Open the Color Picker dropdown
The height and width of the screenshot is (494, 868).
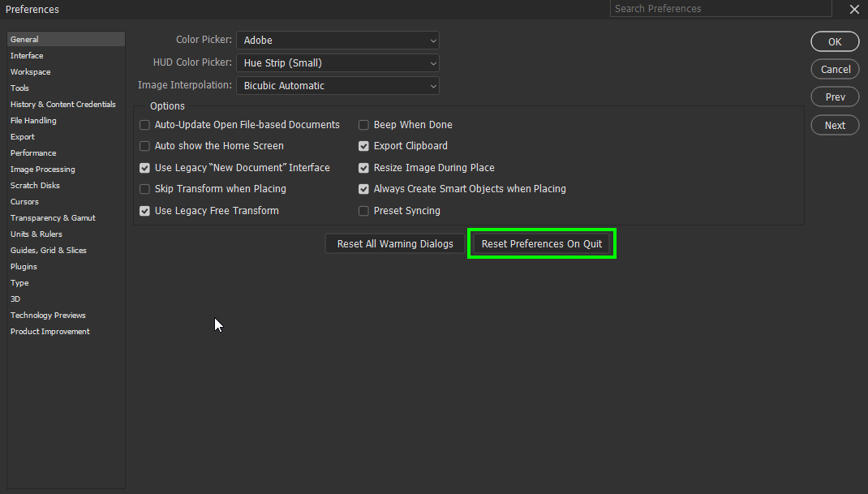[337, 40]
